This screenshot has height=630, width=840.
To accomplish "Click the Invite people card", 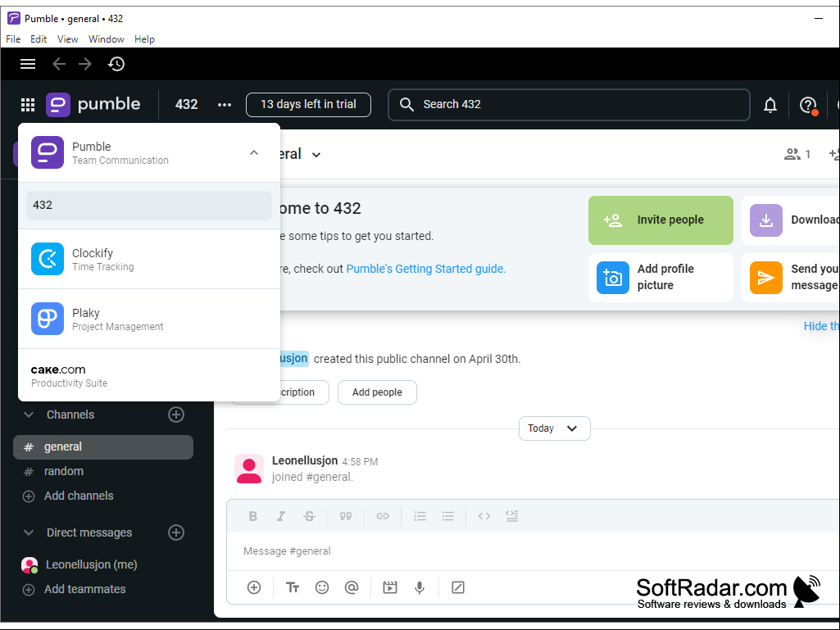I will [x=661, y=220].
